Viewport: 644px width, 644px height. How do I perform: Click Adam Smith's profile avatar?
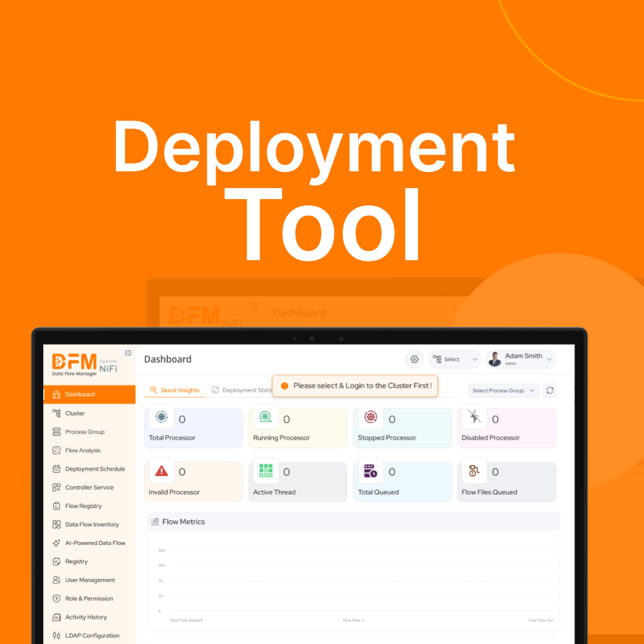tap(495, 359)
